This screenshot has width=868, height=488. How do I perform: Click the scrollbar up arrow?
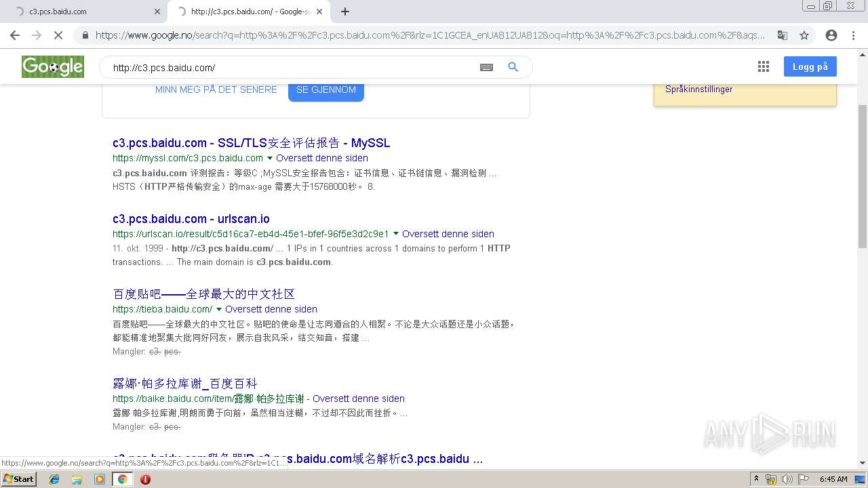[863, 54]
